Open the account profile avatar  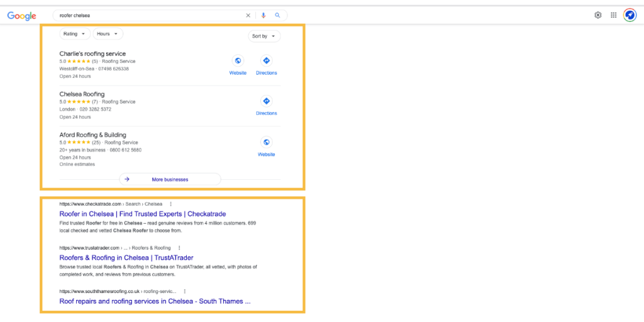pyautogui.click(x=630, y=15)
